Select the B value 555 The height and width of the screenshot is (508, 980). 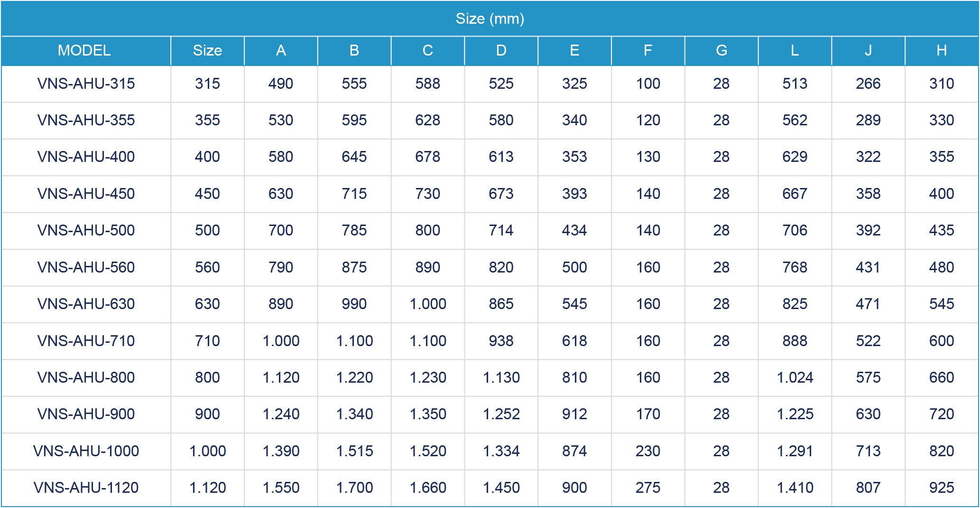pos(354,84)
